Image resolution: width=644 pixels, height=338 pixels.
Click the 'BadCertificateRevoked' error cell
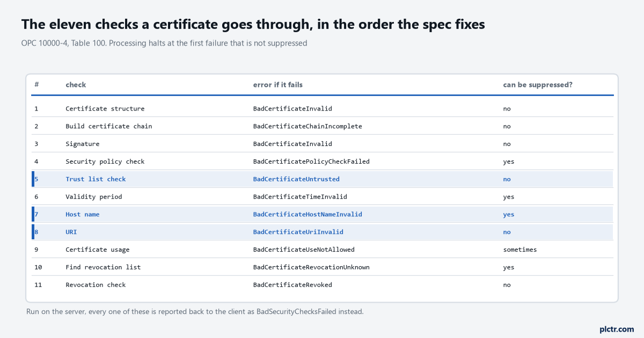[292, 285]
